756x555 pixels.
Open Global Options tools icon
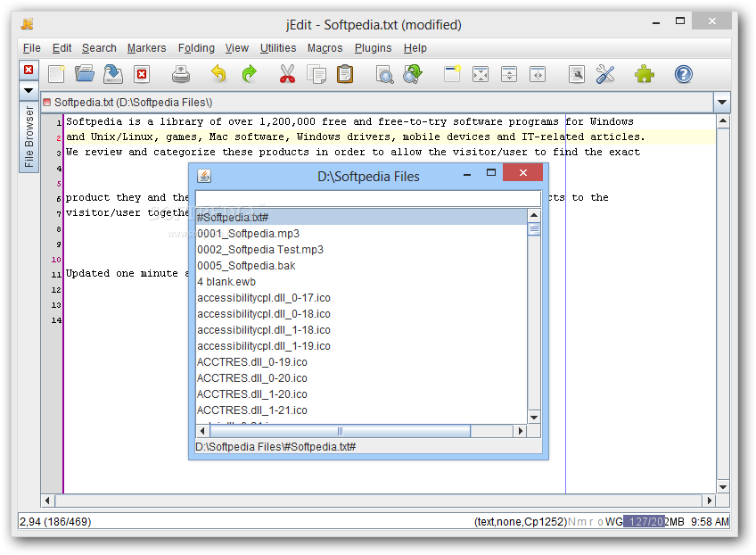(605, 74)
